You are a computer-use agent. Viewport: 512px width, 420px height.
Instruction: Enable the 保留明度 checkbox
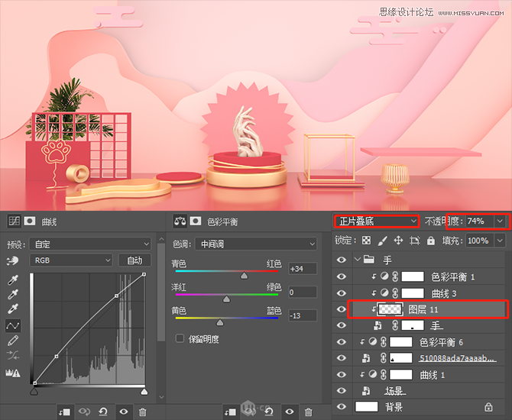pyautogui.click(x=180, y=338)
